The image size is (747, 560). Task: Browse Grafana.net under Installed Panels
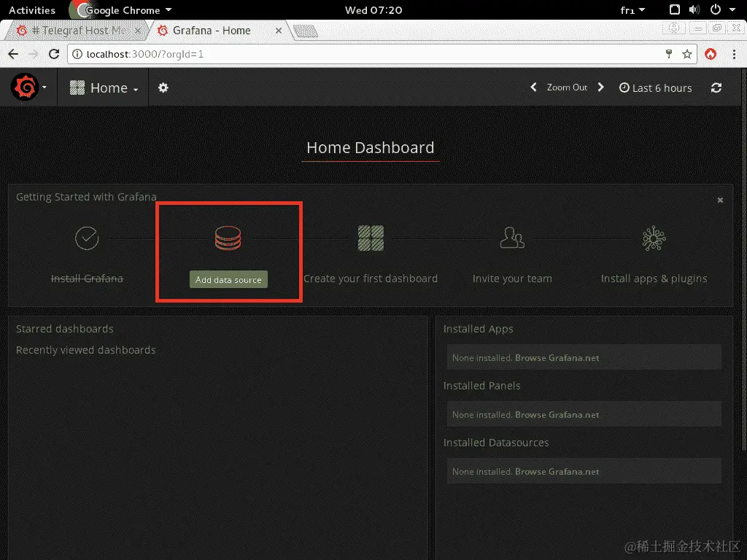557,415
